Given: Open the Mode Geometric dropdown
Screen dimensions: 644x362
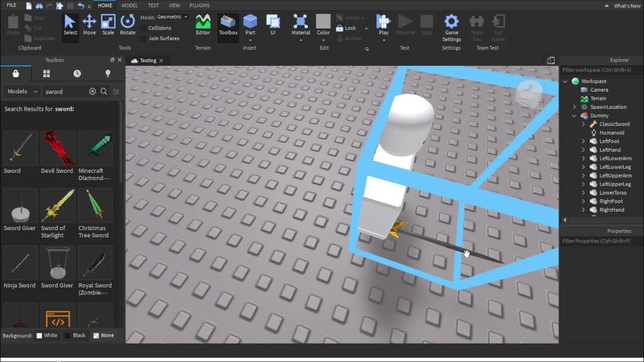Looking at the screenshot, I should point(172,17).
